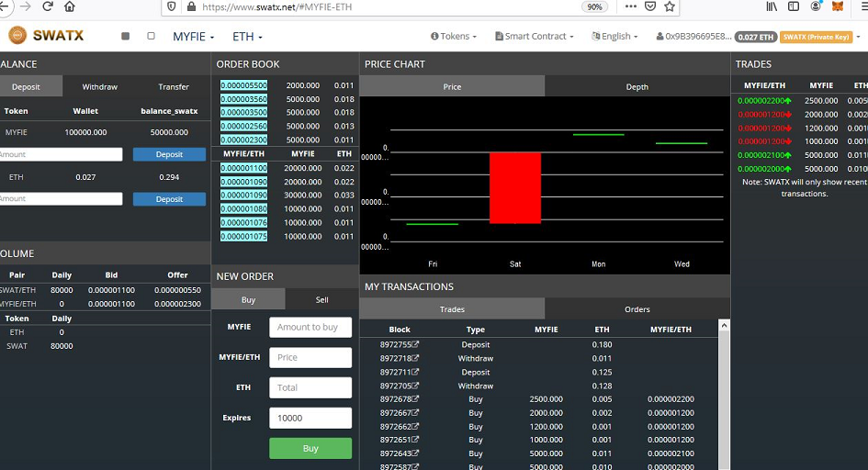Click the padlock site info icon
868x470 pixels.
pyautogui.click(x=192, y=6)
